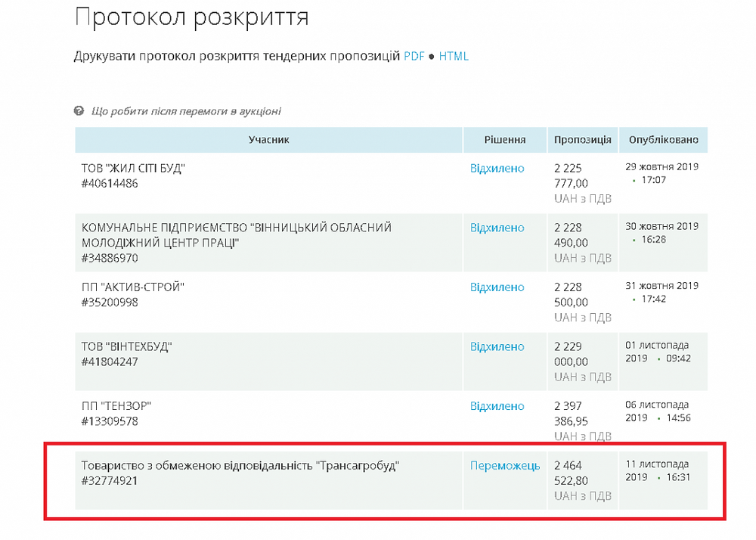Click the Протокол розкриття heading
The image size is (756, 540).
point(191,17)
